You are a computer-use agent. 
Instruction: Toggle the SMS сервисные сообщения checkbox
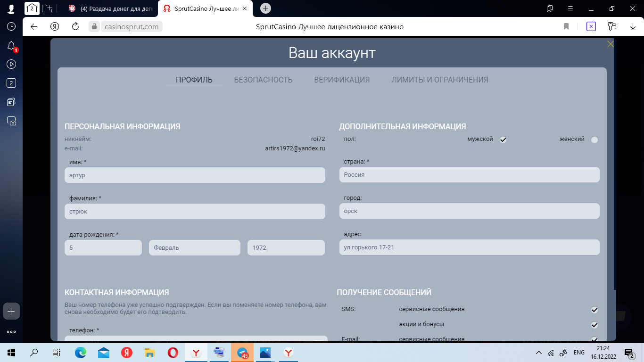[594, 310]
